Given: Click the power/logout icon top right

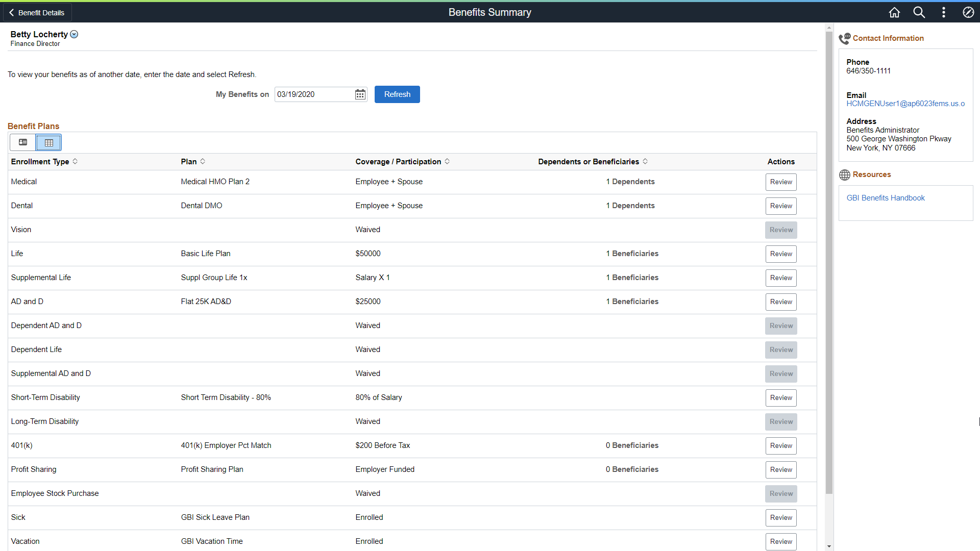Looking at the screenshot, I should coord(969,12).
